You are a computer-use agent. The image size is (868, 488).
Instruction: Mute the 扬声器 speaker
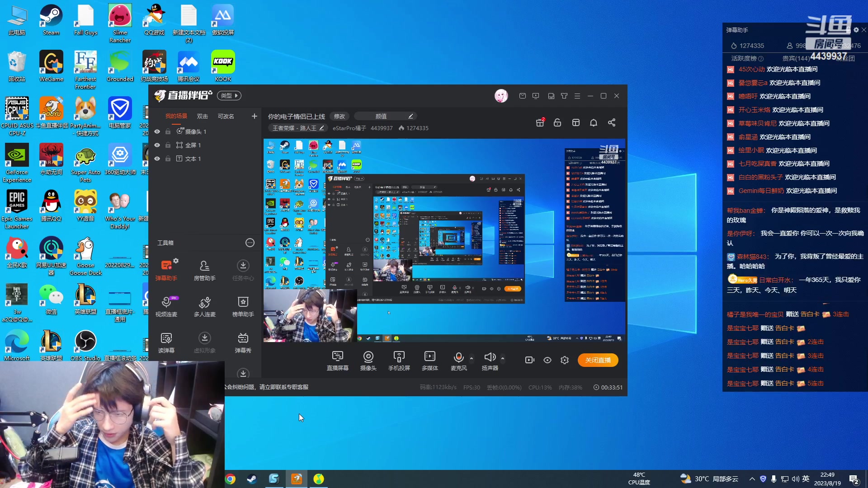(x=490, y=361)
